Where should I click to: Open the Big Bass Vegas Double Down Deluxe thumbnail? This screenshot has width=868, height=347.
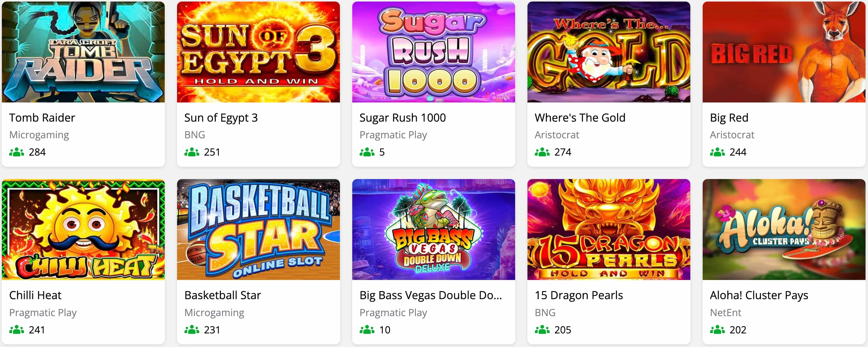433,230
